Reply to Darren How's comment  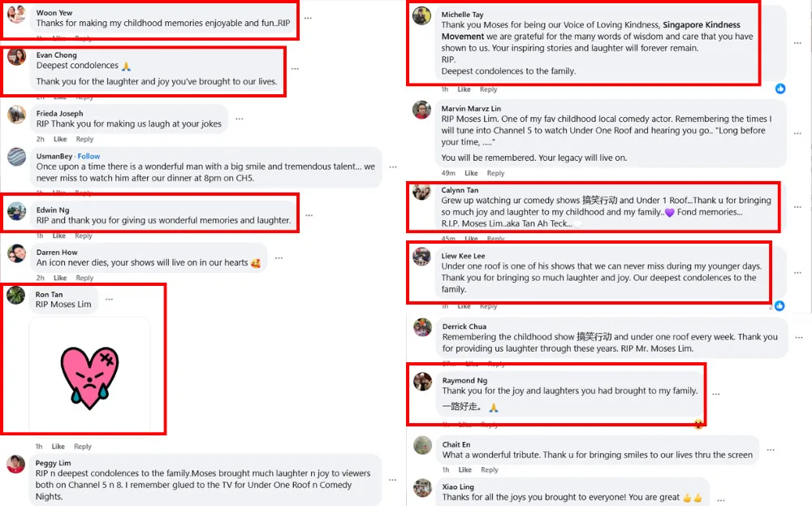tap(84, 278)
